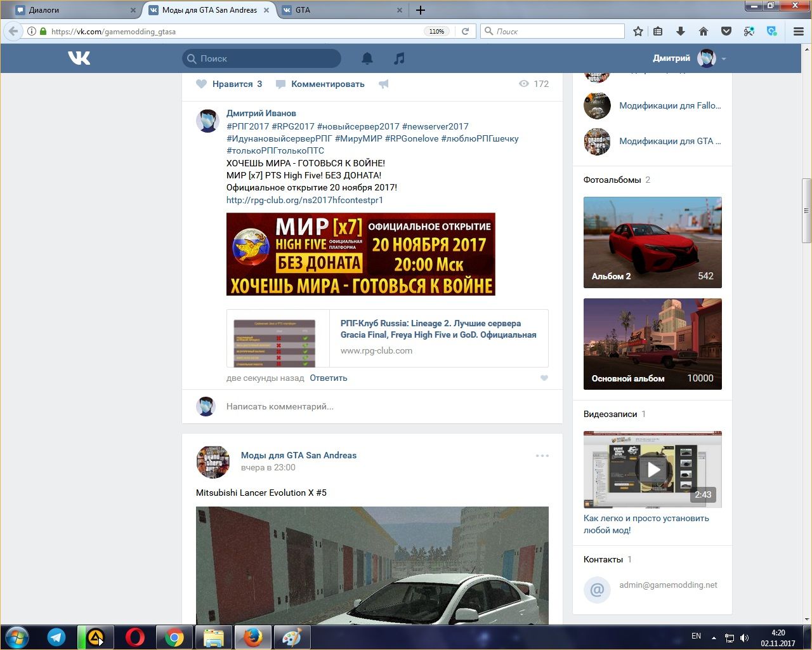This screenshot has width=812, height=650.
Task: Click the #РПГ2017 hashtag
Action: [247, 126]
